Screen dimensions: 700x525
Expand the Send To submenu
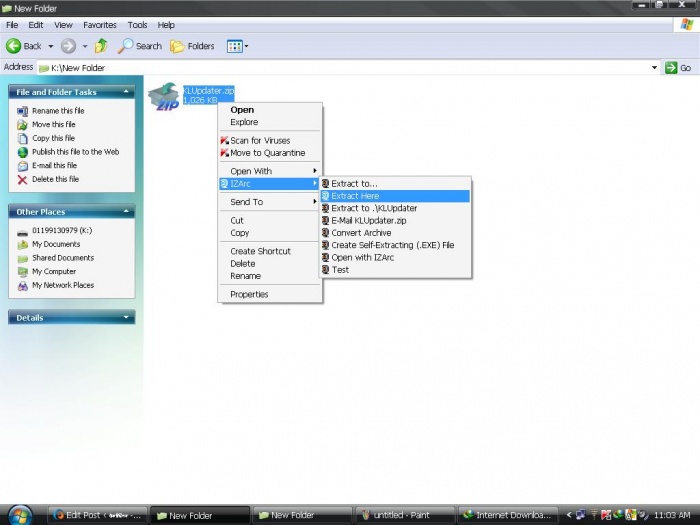coord(270,202)
